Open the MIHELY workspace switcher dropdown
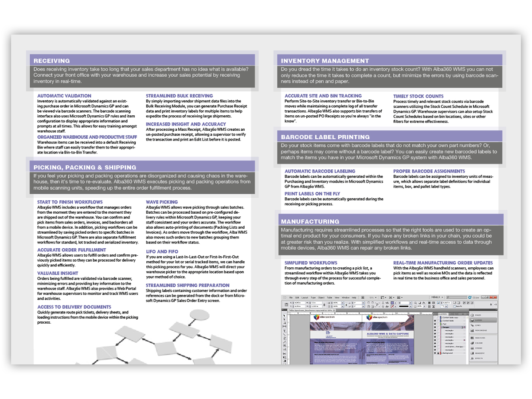The image size is (532, 399). tap(437, 297)
